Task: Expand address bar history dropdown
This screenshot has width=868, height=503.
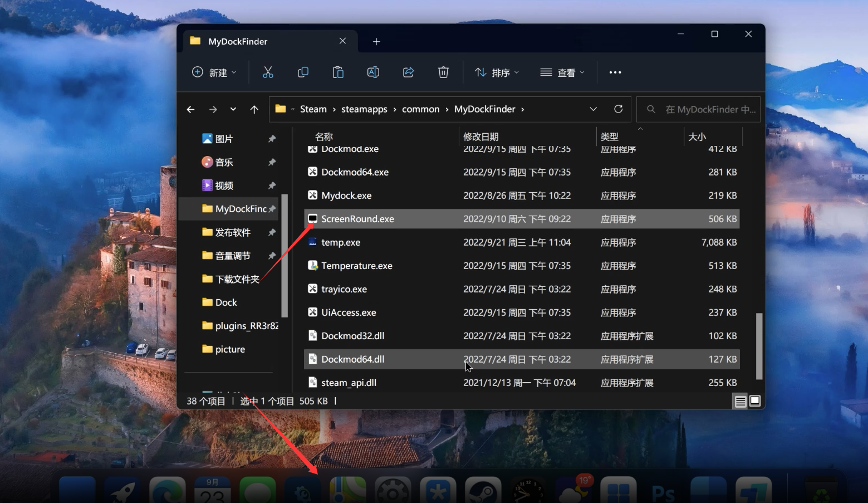Action: tap(593, 109)
